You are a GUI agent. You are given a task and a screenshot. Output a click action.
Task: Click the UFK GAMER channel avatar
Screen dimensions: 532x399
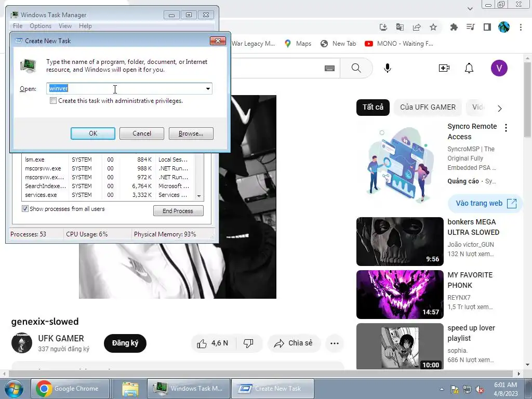[22, 343]
